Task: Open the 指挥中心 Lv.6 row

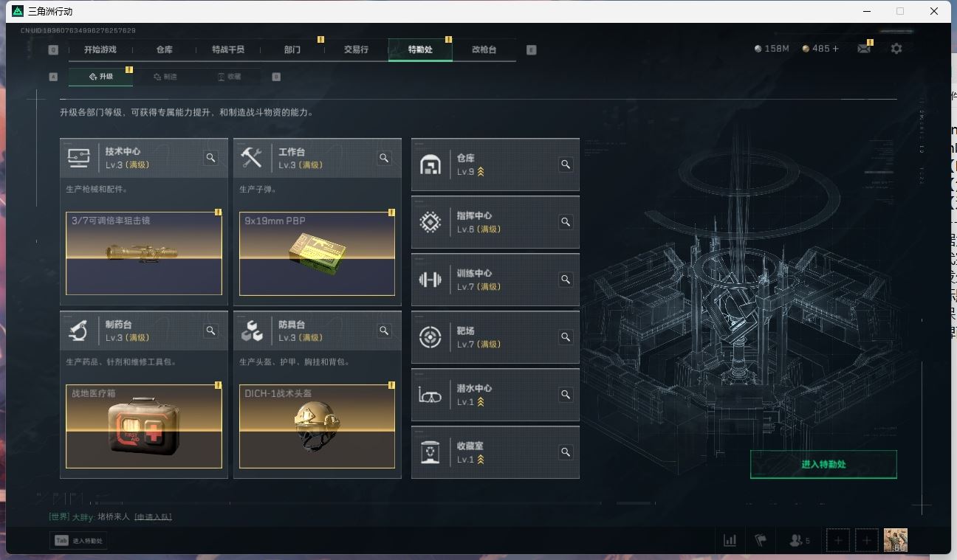Action: (495, 222)
